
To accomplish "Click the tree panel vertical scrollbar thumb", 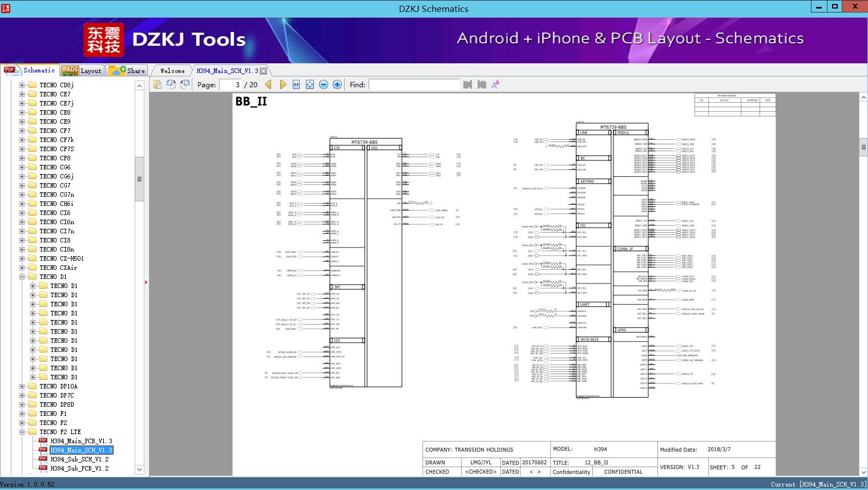I will [x=139, y=179].
